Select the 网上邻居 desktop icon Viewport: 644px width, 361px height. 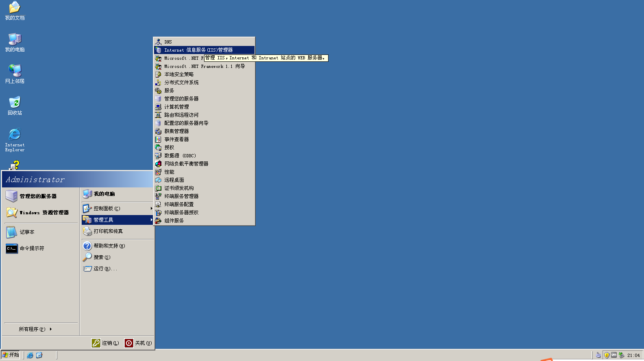15,74
